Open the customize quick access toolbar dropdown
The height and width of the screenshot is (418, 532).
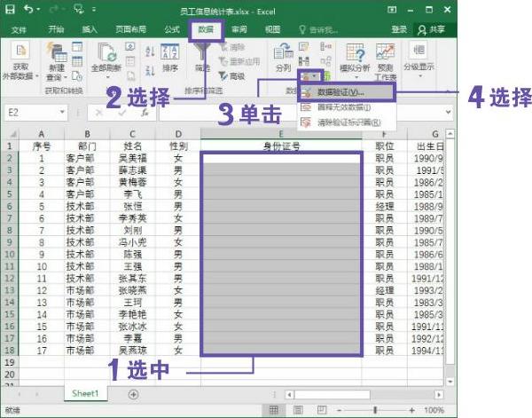coord(94,10)
